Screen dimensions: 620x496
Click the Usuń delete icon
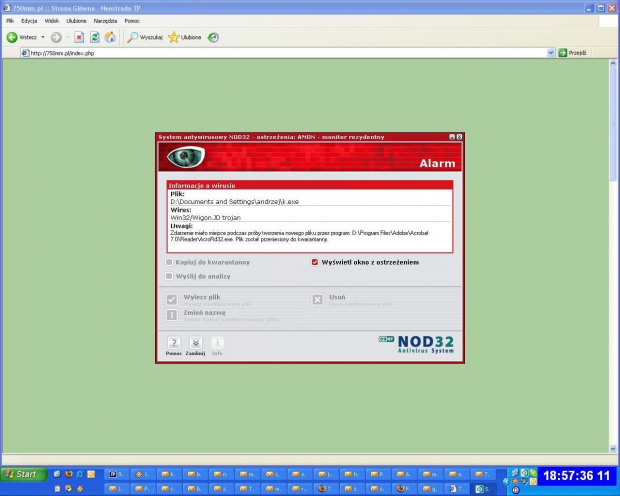click(317, 298)
